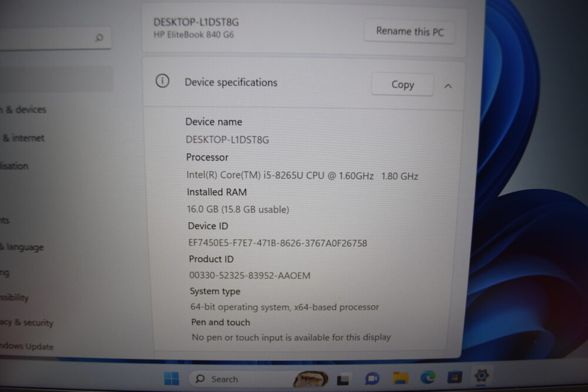Click the Processor label
Viewport: 588px width, 392px height.
click(x=207, y=158)
